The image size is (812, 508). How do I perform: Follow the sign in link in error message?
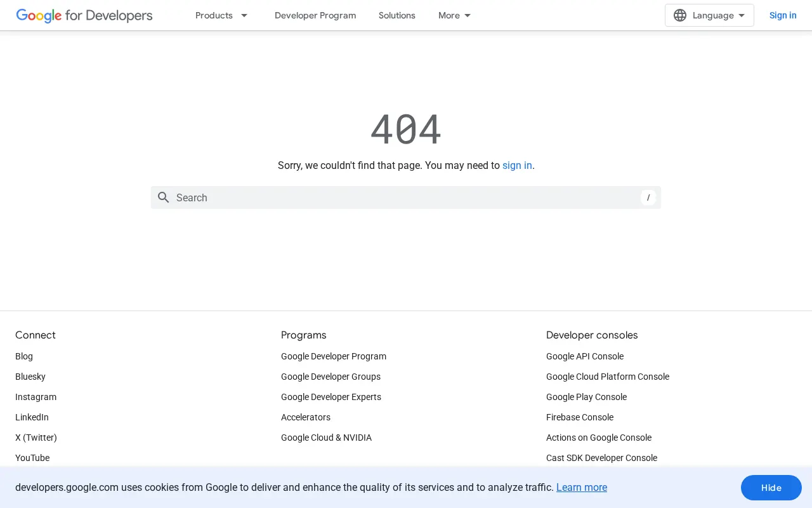pos(517,165)
